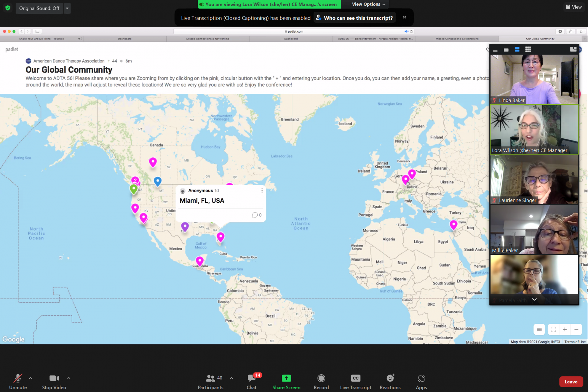Toggle fullscreen map view
Viewport: 588px width, 392px height.
coord(553,330)
